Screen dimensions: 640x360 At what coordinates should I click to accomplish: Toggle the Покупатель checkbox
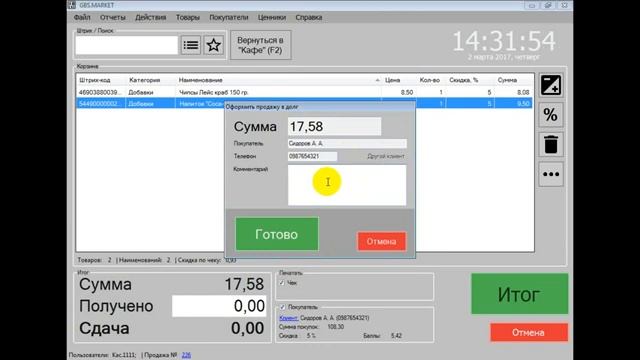(x=282, y=307)
